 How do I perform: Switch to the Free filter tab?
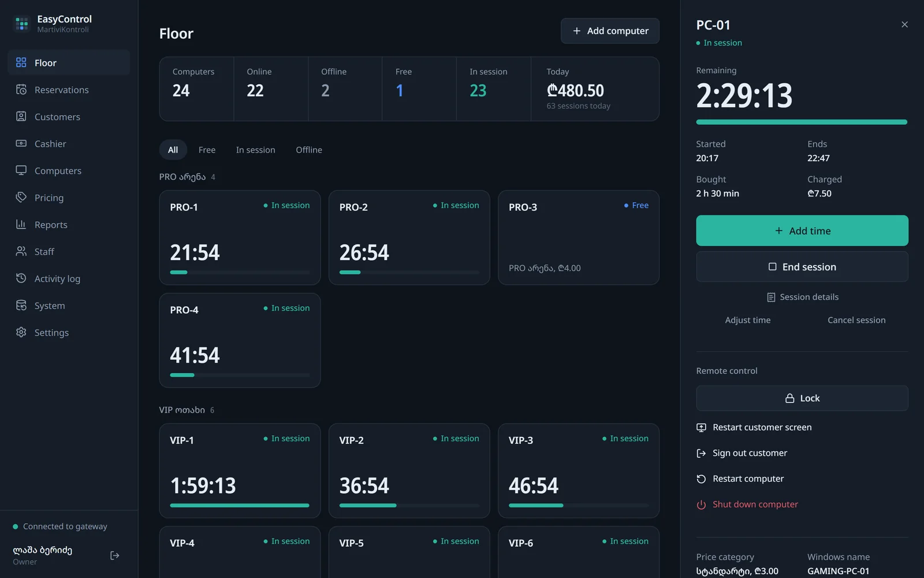pyautogui.click(x=207, y=150)
